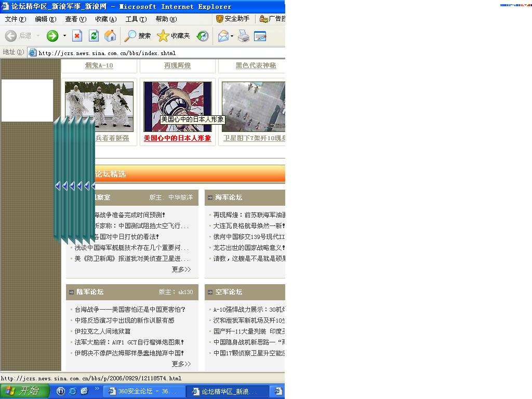The width and height of the screenshot is (532, 399).
Task: Click the 海军论坛 section header
Action: click(229, 197)
